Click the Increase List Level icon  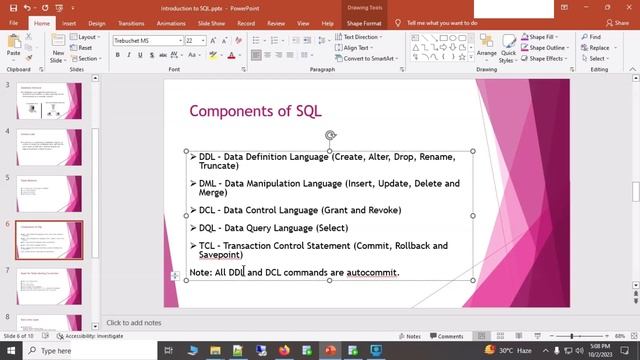click(307, 40)
